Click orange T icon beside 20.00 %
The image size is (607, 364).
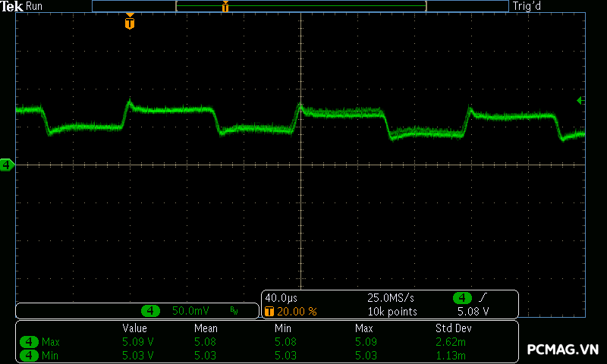[269, 311]
